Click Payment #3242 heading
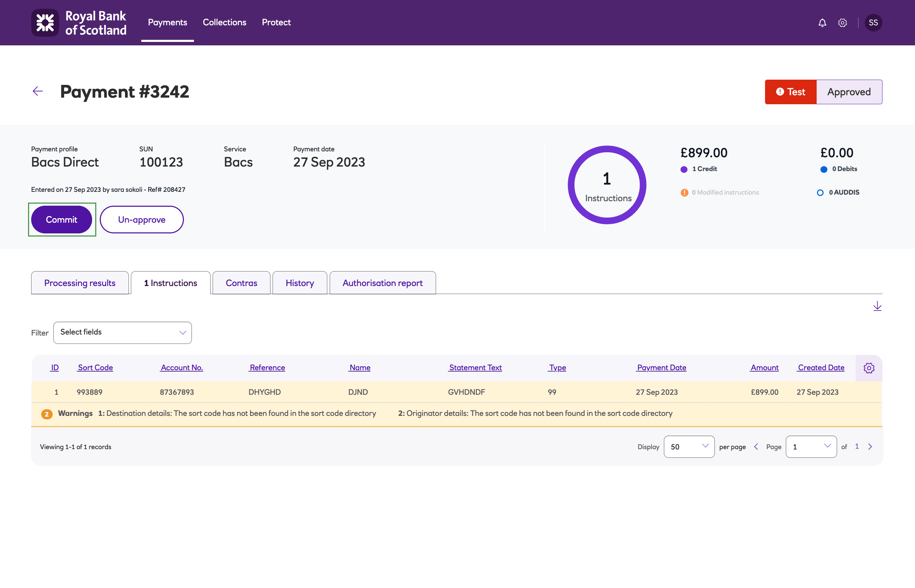Viewport: 915px width, 588px height. 124,92
